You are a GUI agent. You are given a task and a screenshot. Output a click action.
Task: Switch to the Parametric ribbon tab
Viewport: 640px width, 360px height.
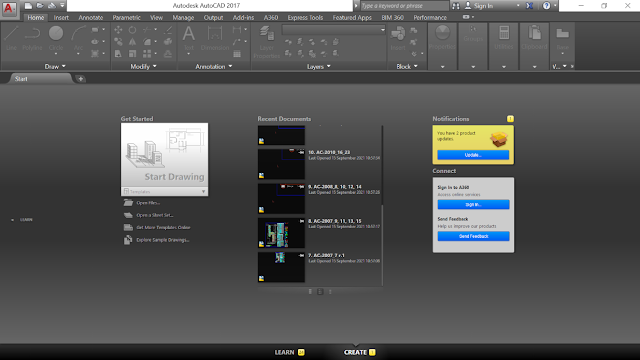point(126,18)
